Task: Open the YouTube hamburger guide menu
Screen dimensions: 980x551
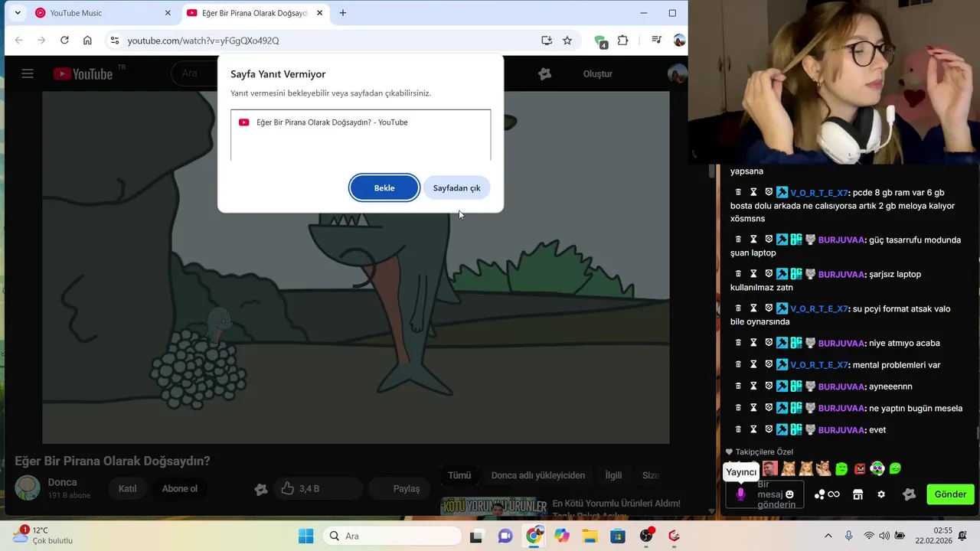Action: pyautogui.click(x=28, y=73)
